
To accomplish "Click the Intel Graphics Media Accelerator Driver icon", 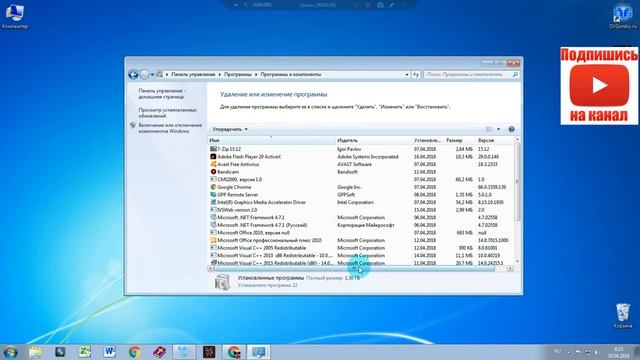I will click(213, 202).
